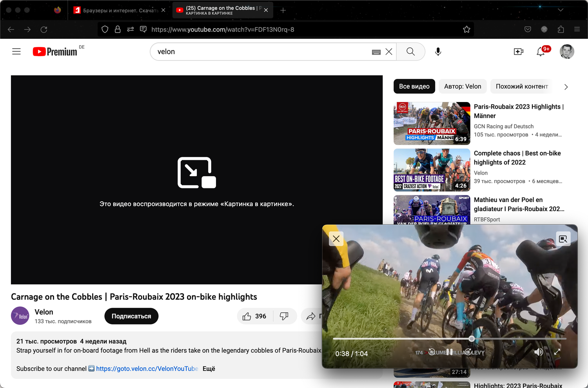
Task: Dislike the video with thumbs down
Action: point(285,316)
